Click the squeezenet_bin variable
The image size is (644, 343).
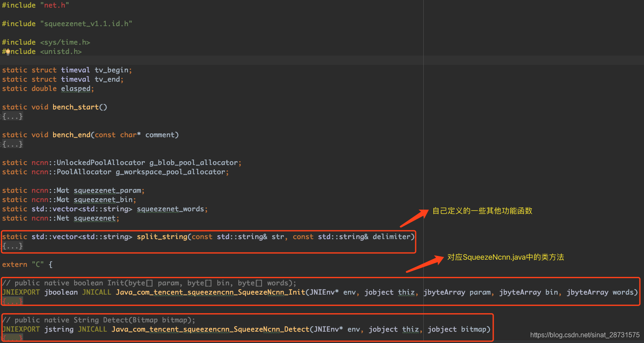pyautogui.click(x=103, y=199)
